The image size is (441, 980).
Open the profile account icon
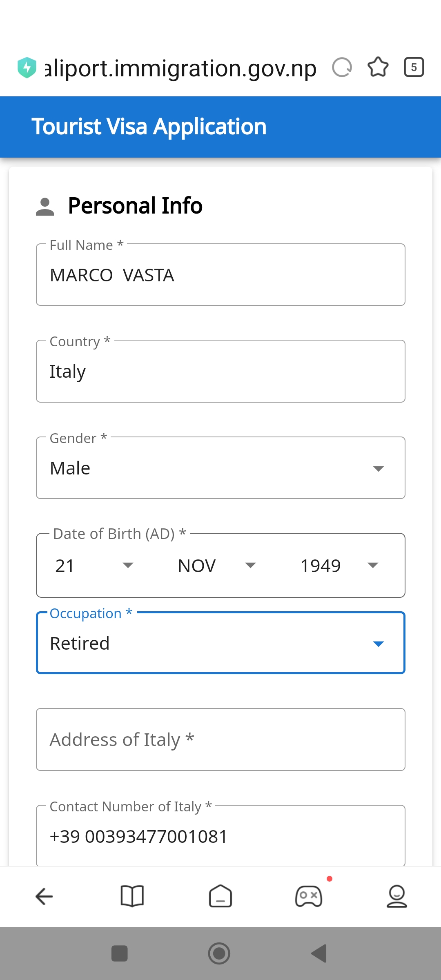point(397,896)
